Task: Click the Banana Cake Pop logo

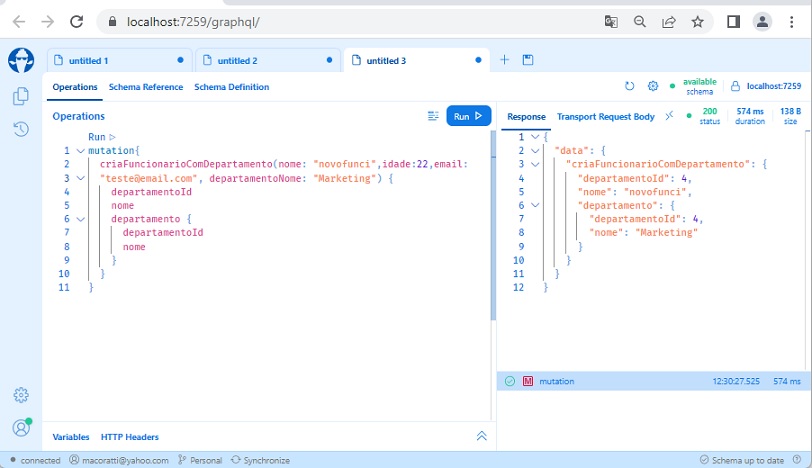Action: tap(21, 60)
